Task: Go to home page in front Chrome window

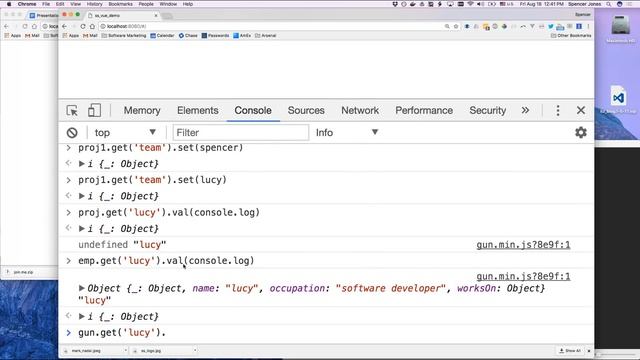Action: coord(92,26)
